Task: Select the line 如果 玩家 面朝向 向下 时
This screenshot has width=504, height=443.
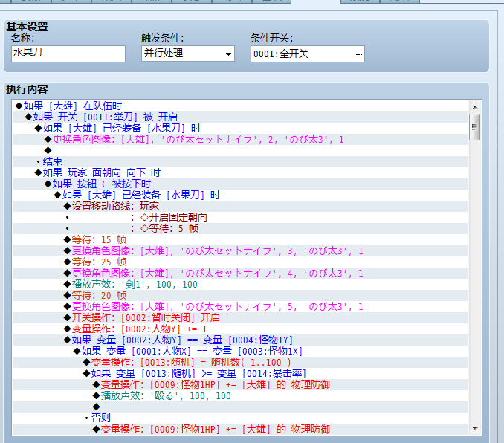Action: tap(240, 172)
